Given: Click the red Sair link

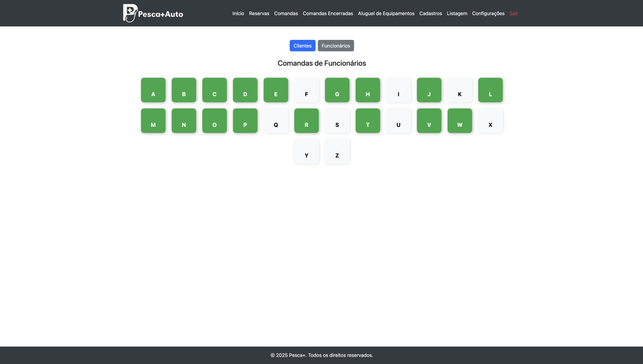Looking at the screenshot, I should tap(513, 13).
